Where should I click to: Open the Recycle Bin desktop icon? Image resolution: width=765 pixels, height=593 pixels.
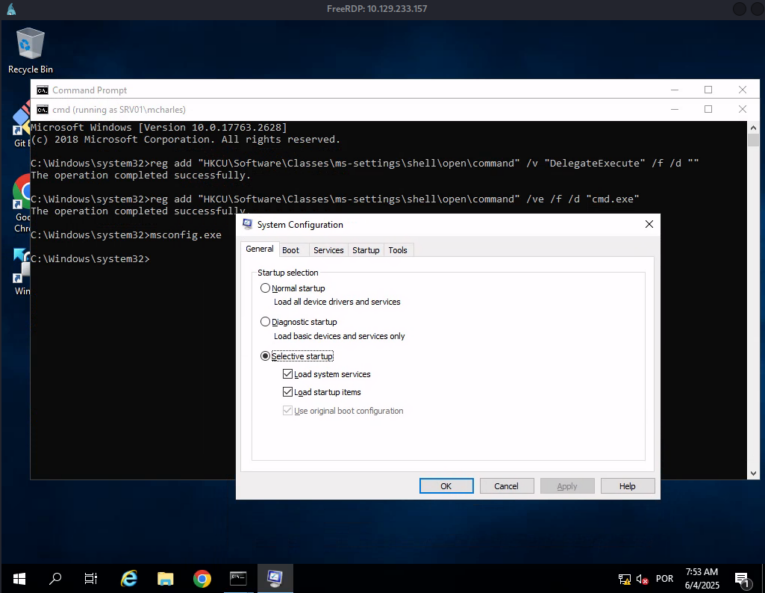(30, 50)
